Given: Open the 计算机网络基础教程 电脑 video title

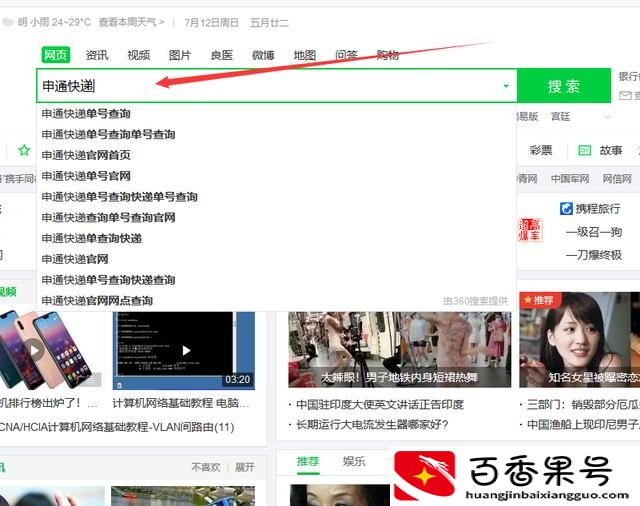Looking at the screenshot, I should pos(181,403).
